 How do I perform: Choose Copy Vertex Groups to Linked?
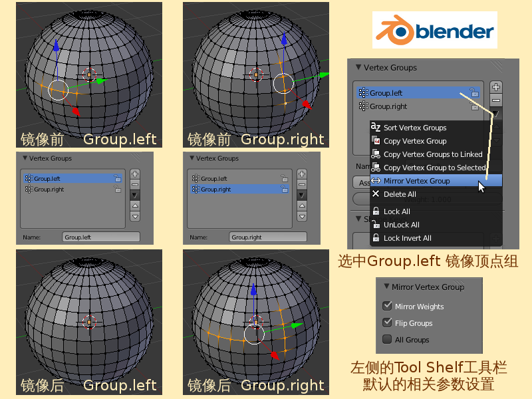point(436,154)
